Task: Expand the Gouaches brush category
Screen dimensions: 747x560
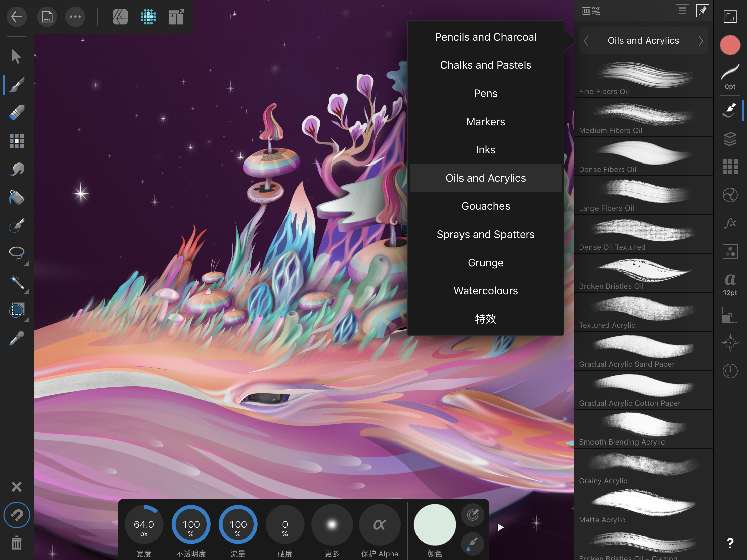Action: pyautogui.click(x=485, y=205)
